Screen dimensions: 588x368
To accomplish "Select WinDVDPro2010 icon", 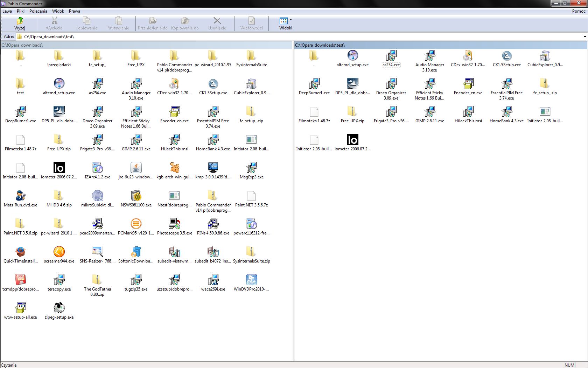I will [x=251, y=280].
